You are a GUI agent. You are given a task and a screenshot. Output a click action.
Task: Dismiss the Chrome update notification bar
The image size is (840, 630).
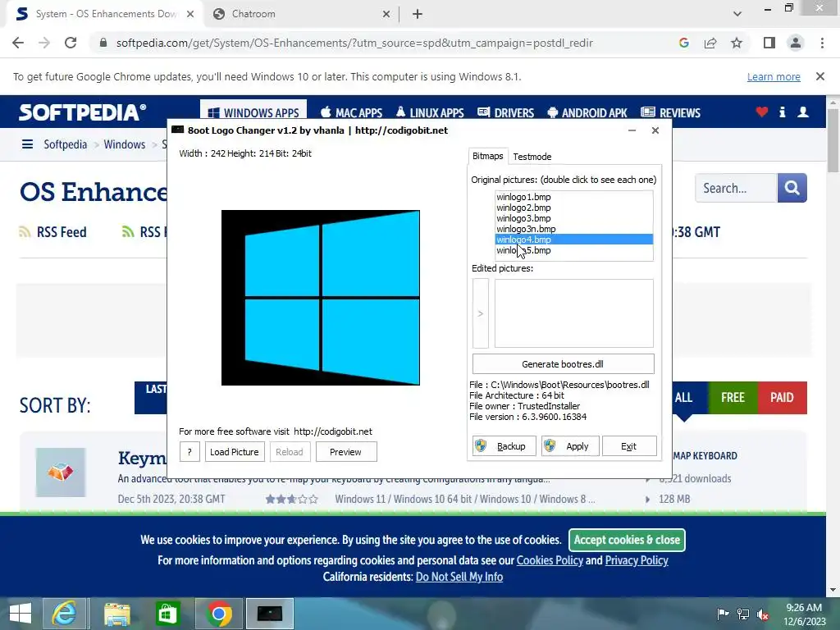click(x=820, y=76)
